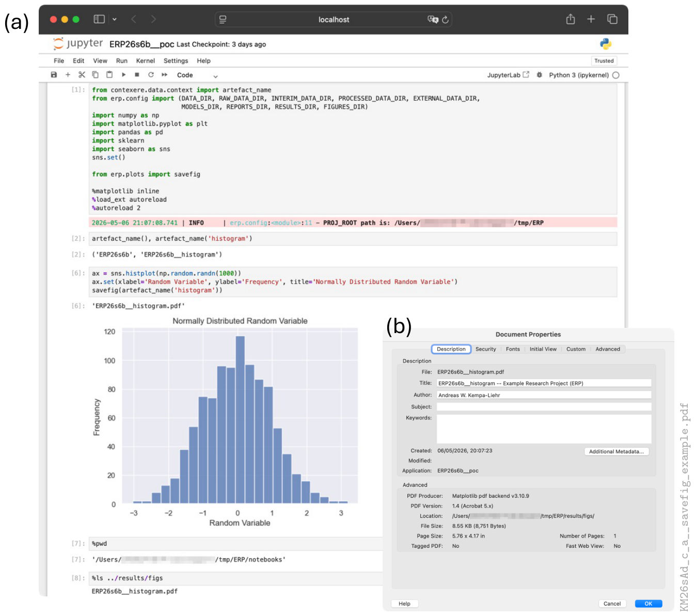Viewport: 695px width, 616px height.
Task: Go to Jupyter home via the logo
Action: 78,43
